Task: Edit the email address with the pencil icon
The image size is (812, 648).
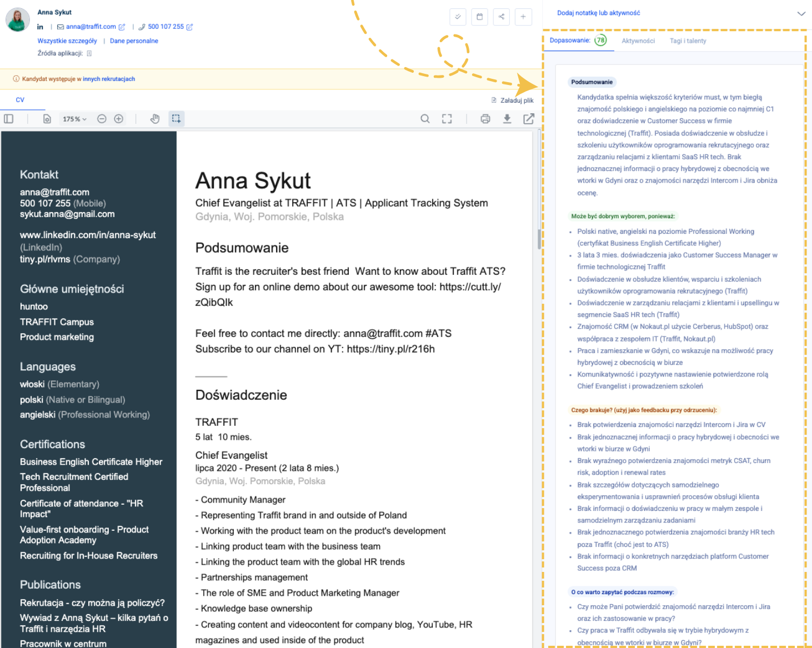Action: (122, 27)
